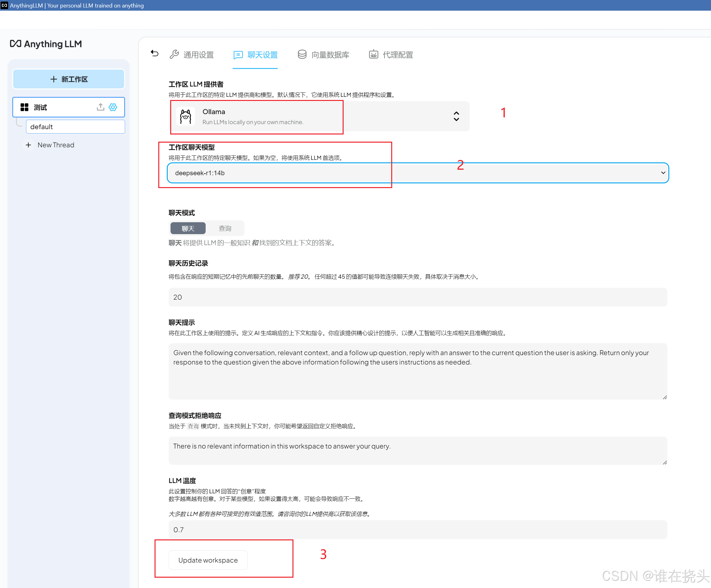This screenshot has height=588, width=711.
Task: Click the plus icon beside New Thread
Action: point(29,145)
